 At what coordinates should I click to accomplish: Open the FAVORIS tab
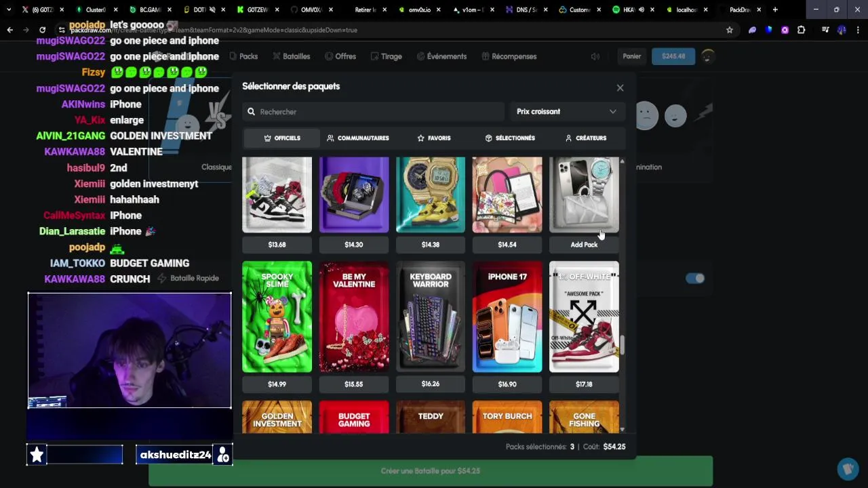tap(434, 138)
